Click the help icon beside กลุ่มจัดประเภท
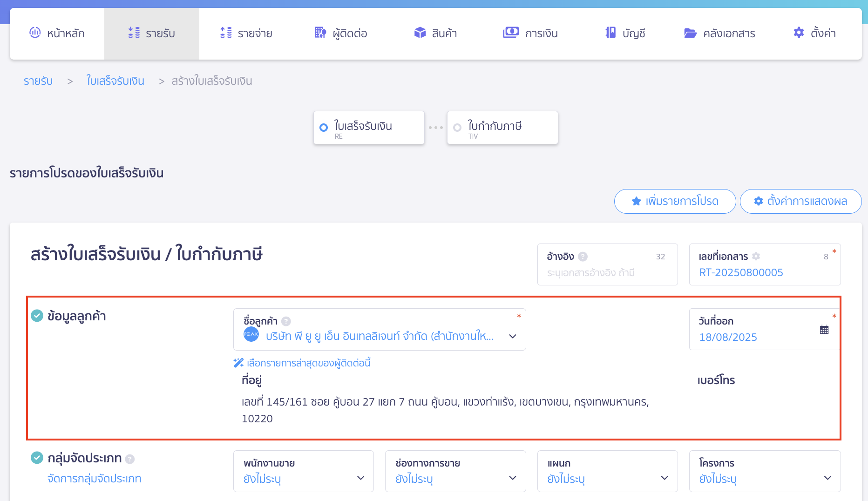868x501 pixels. click(130, 459)
